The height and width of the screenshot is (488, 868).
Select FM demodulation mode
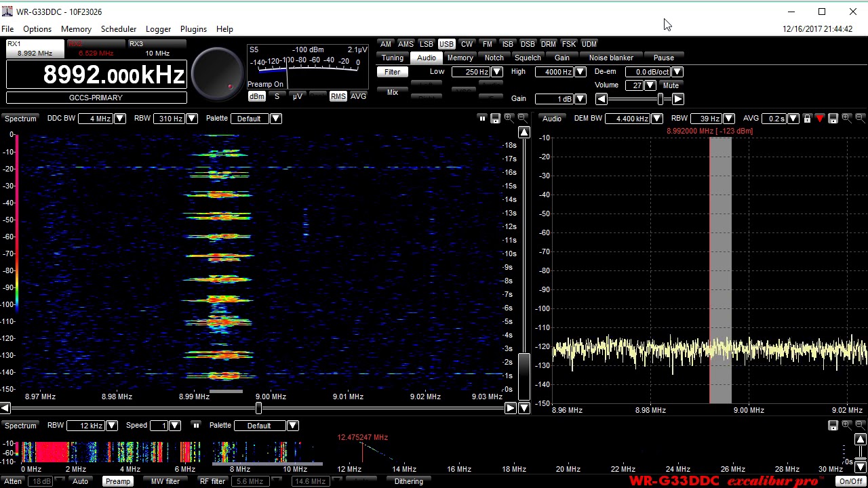click(487, 44)
